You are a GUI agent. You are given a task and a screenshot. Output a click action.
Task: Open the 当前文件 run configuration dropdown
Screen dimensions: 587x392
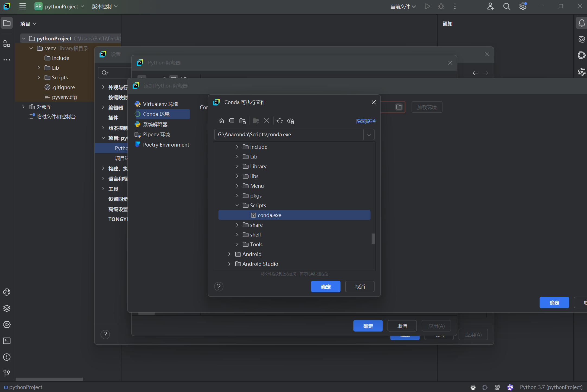click(x=403, y=7)
